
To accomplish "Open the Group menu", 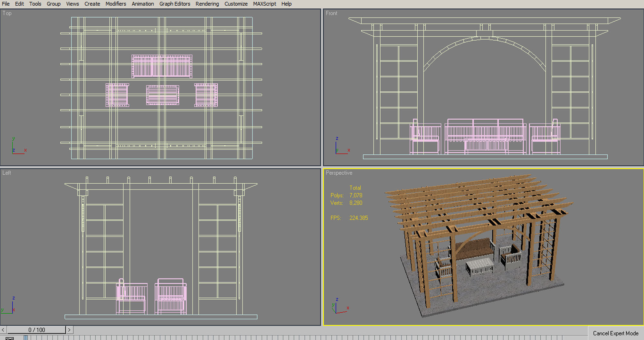I will pyautogui.click(x=53, y=4).
